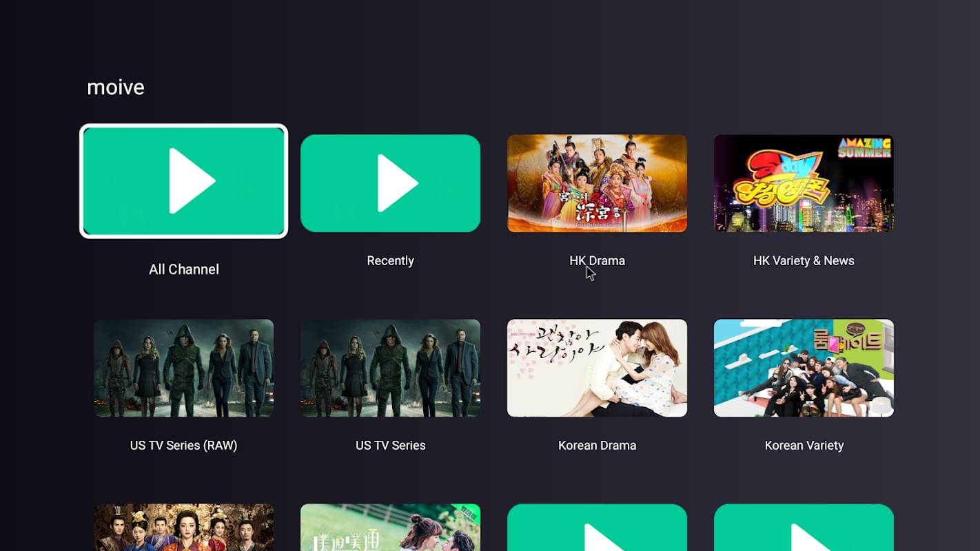The image size is (980, 551).
Task: Open the Chinese costume drama poster below US TV Series (RAW)
Action: click(x=183, y=528)
